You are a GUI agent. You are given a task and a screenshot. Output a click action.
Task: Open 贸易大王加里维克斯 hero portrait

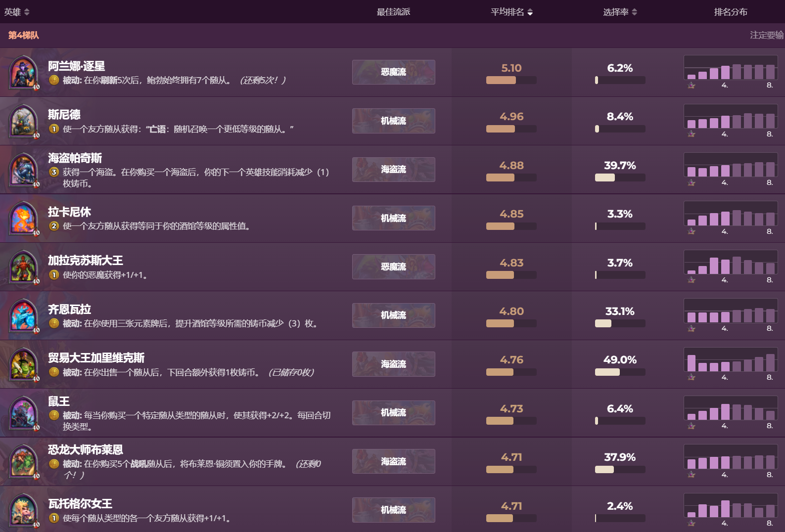23,364
